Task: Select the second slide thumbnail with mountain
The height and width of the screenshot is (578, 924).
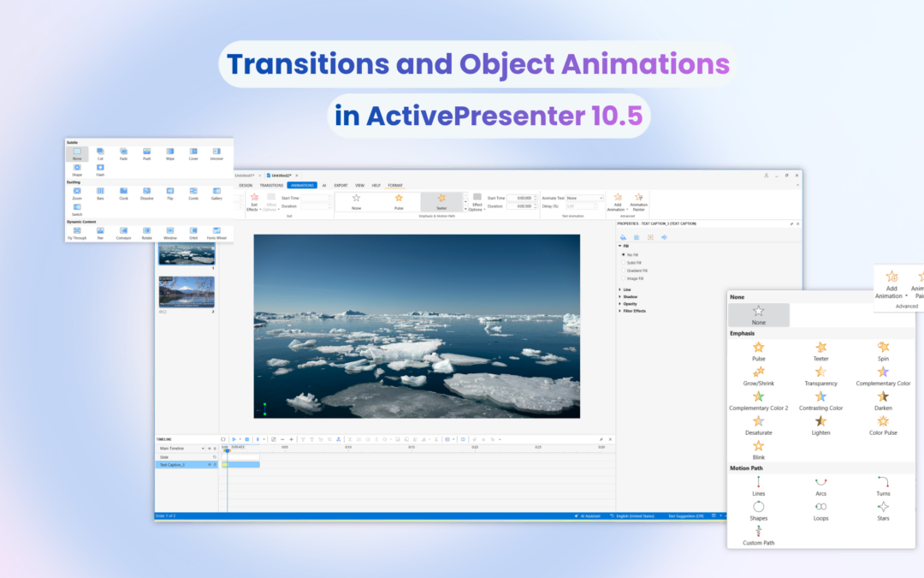Action: point(187,292)
